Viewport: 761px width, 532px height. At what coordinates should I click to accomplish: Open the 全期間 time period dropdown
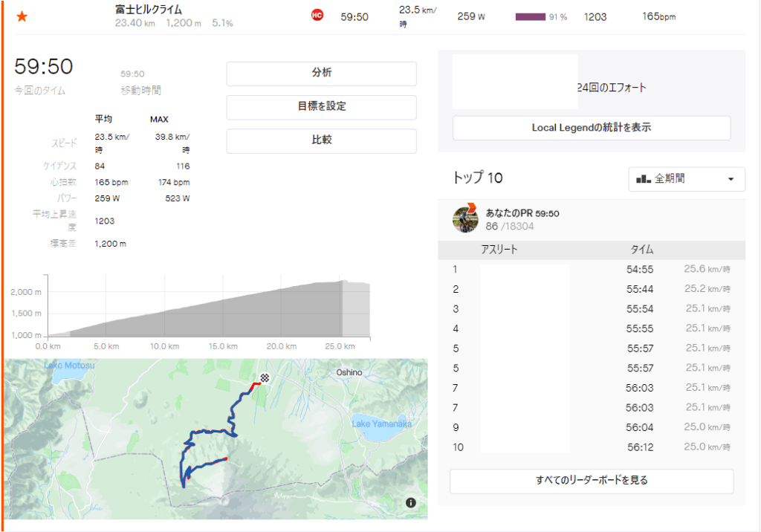click(686, 180)
